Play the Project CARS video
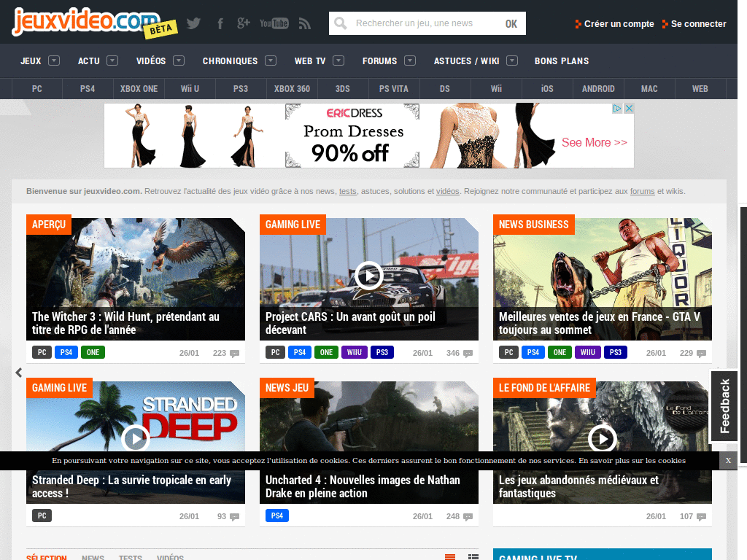The image size is (747, 560). pyautogui.click(x=368, y=276)
